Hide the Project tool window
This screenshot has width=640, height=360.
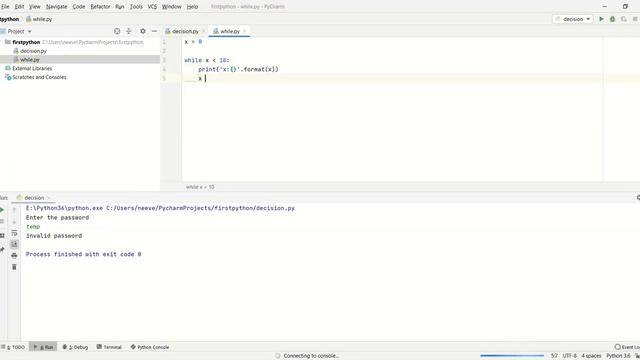(154, 31)
